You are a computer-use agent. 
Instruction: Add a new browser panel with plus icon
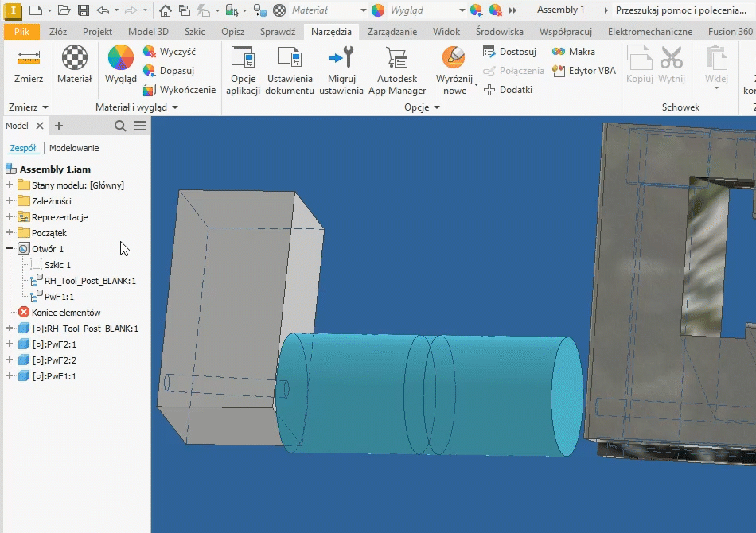(x=59, y=126)
